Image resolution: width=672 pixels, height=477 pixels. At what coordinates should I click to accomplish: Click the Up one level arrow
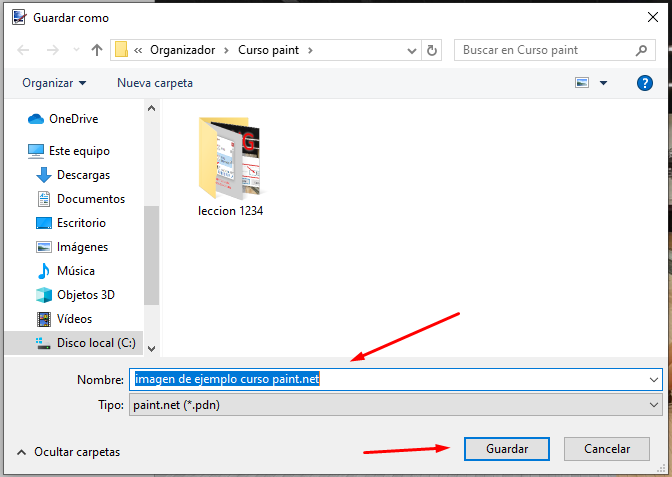pyautogui.click(x=97, y=50)
